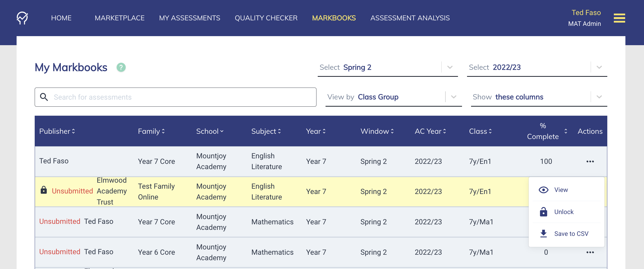Click the Year 6 Core family cell
This screenshot has height=269, width=644.
(x=156, y=252)
